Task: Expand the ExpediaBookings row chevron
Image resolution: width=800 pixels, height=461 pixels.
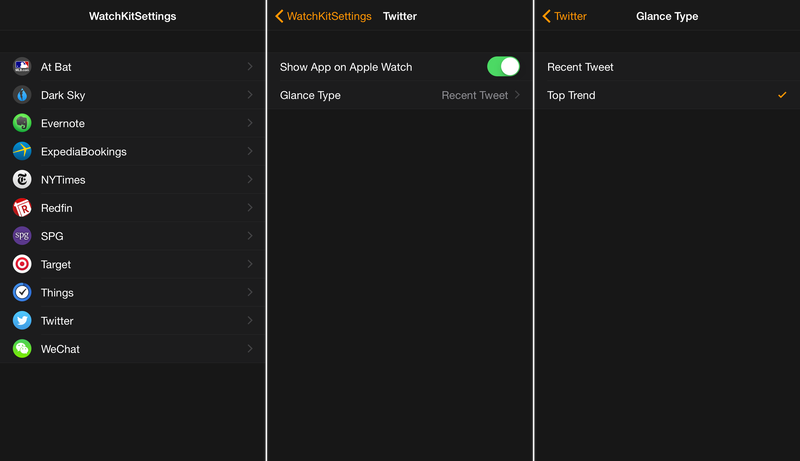Action: [x=250, y=151]
